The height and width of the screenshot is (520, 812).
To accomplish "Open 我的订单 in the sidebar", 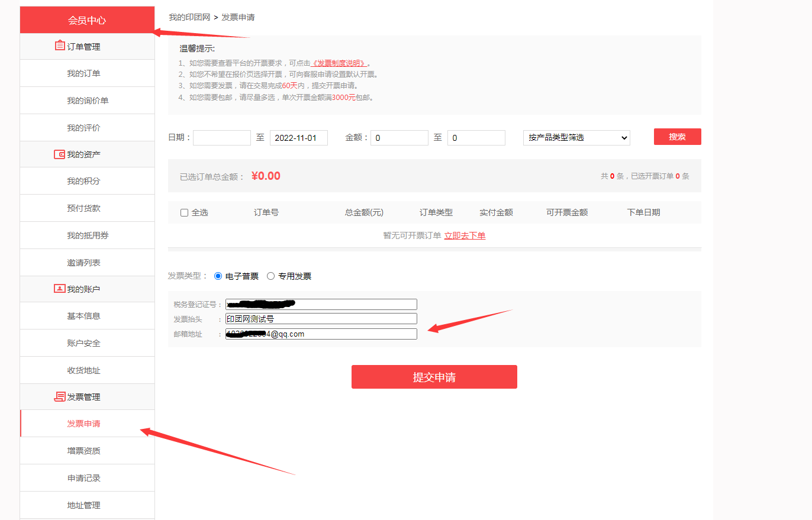I will [83, 73].
